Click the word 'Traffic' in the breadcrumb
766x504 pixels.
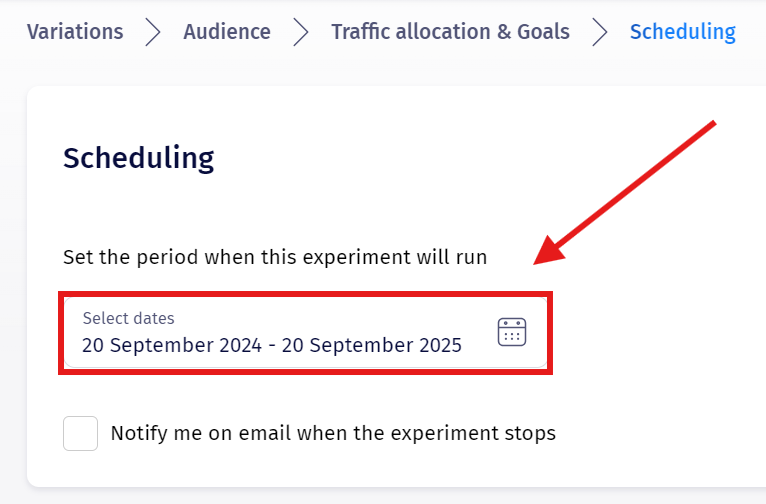pyautogui.click(x=364, y=32)
